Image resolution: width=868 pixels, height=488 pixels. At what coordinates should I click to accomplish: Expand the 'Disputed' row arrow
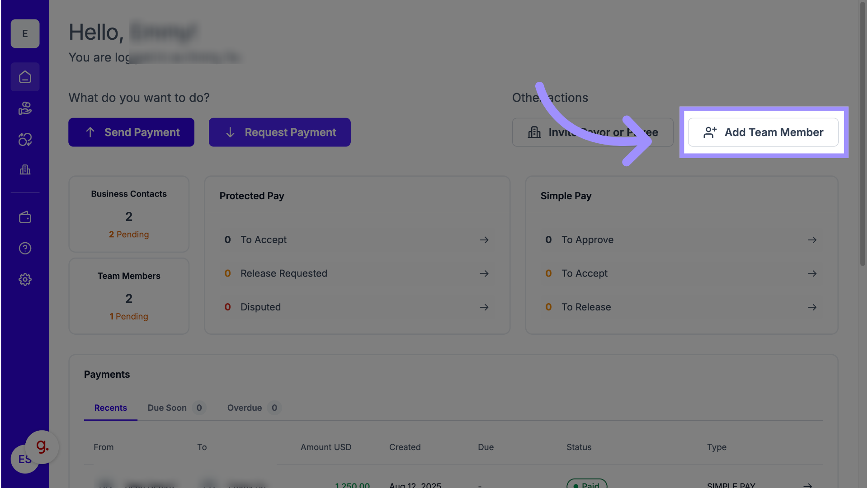484,307
